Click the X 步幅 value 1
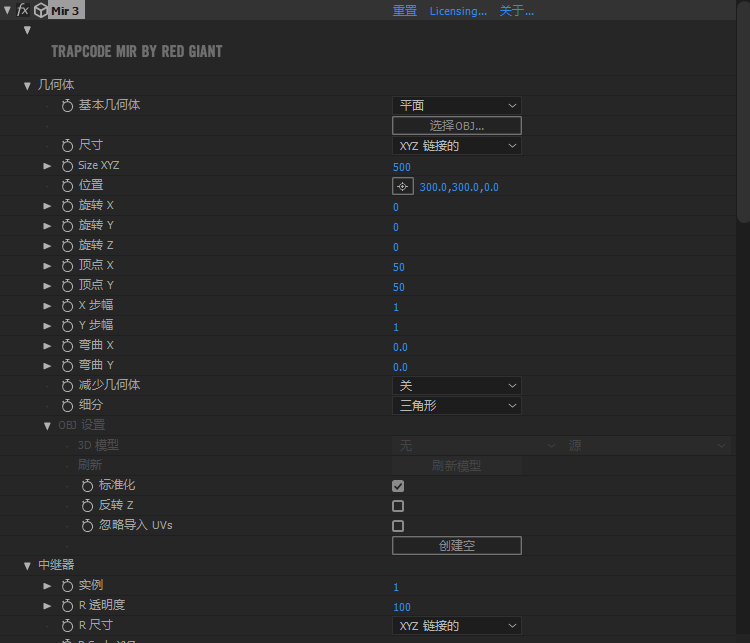Image resolution: width=750 pixels, height=643 pixels. 396,307
